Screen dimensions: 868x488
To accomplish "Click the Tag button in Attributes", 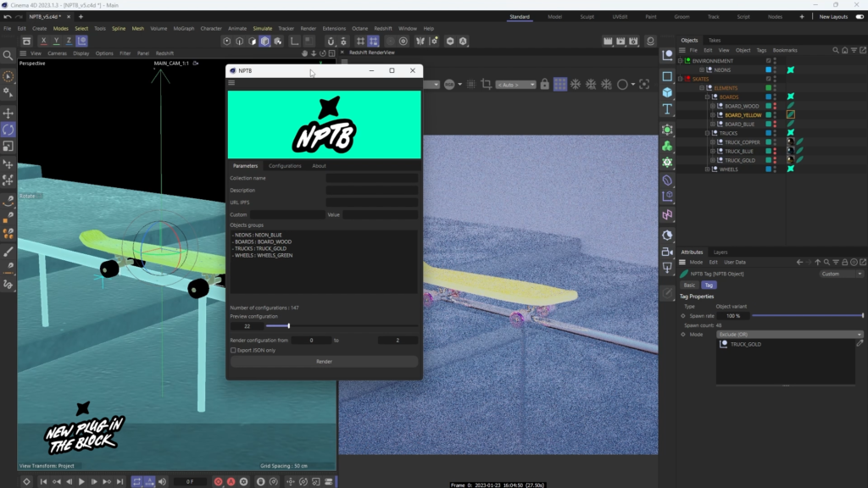I will [x=709, y=285].
